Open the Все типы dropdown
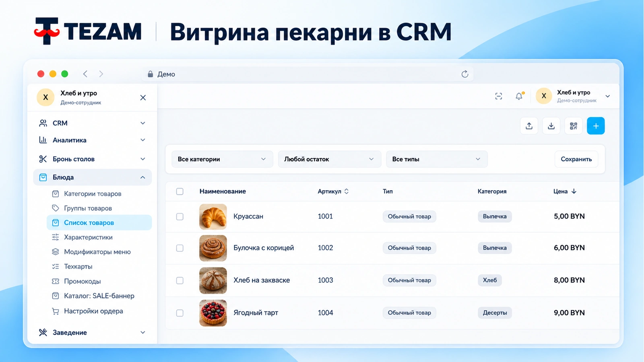This screenshot has height=362, width=644. [437, 159]
